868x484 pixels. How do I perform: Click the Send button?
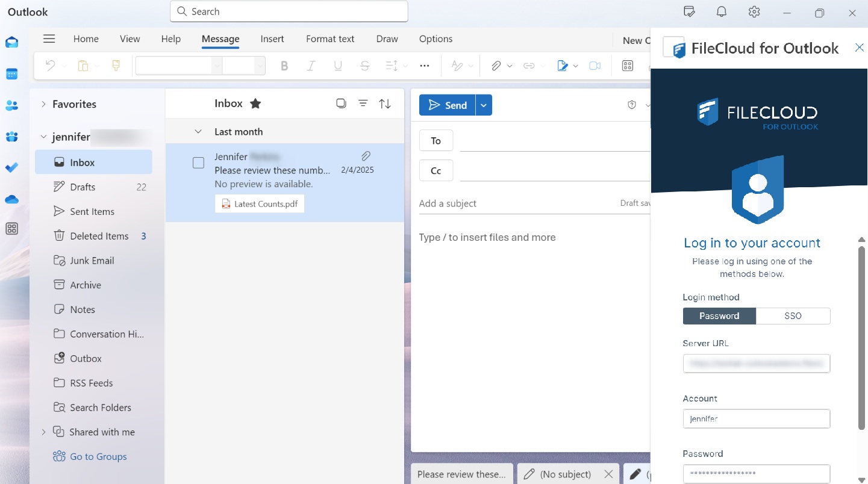(448, 105)
